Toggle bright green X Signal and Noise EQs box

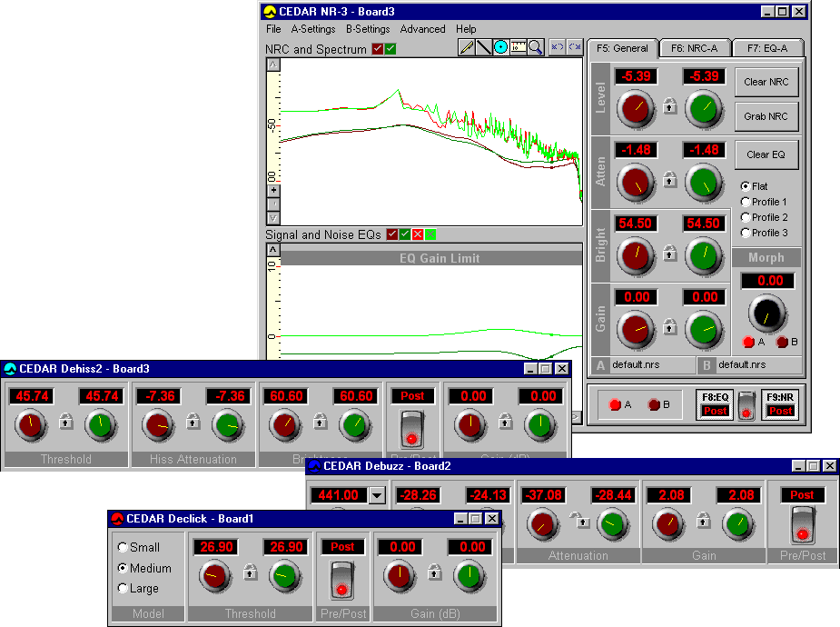(x=430, y=234)
